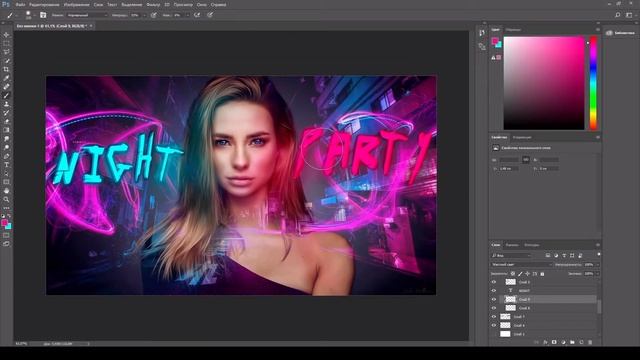Open the Изображение menu
The height and width of the screenshot is (360, 640).
pyautogui.click(x=76, y=4)
